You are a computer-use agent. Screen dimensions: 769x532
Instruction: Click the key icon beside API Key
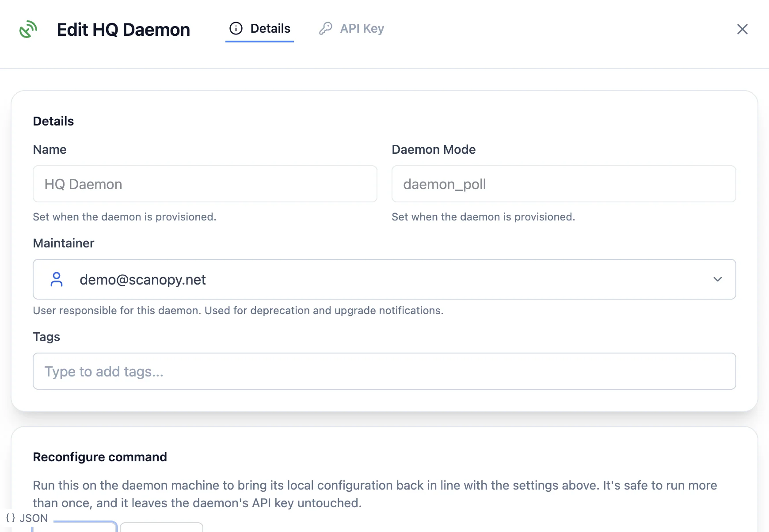coord(326,29)
